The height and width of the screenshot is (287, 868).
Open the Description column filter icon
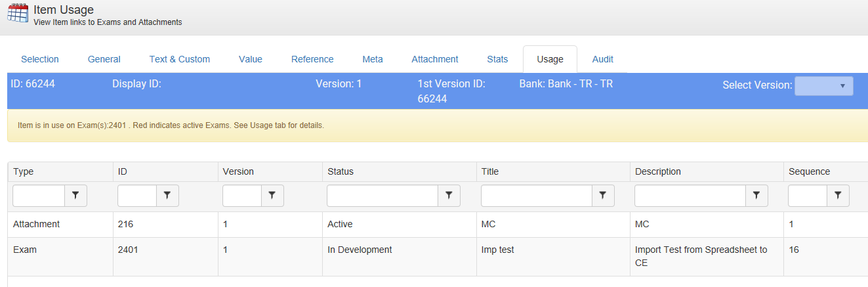[756, 195]
